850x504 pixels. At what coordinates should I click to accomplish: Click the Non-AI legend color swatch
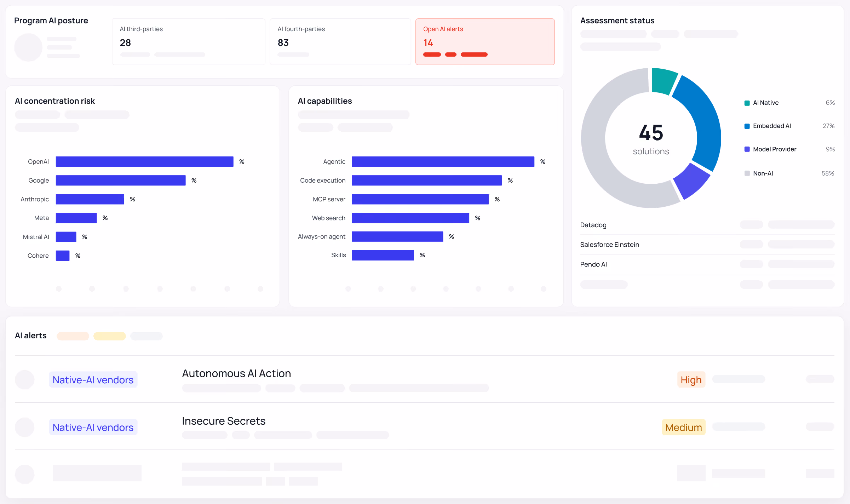click(x=747, y=173)
